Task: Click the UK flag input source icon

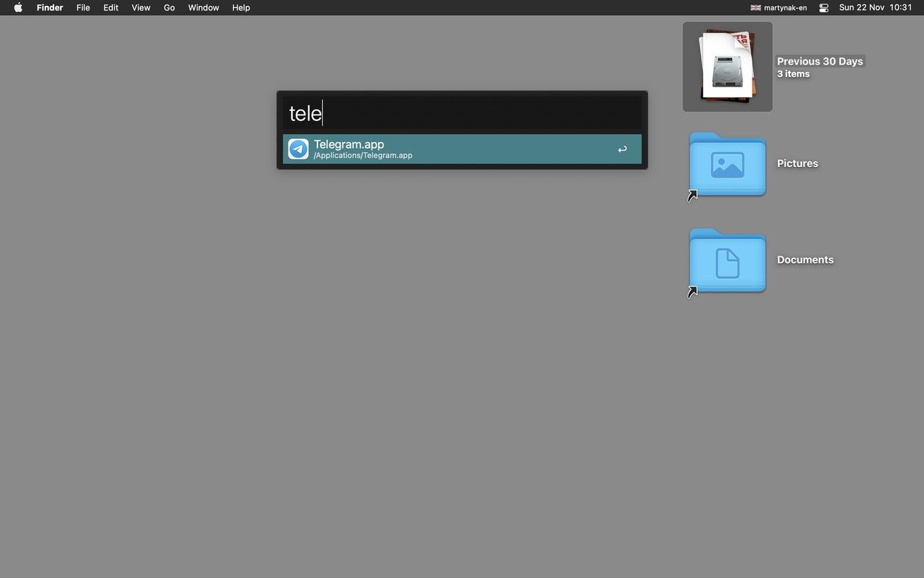Action: coord(756,8)
